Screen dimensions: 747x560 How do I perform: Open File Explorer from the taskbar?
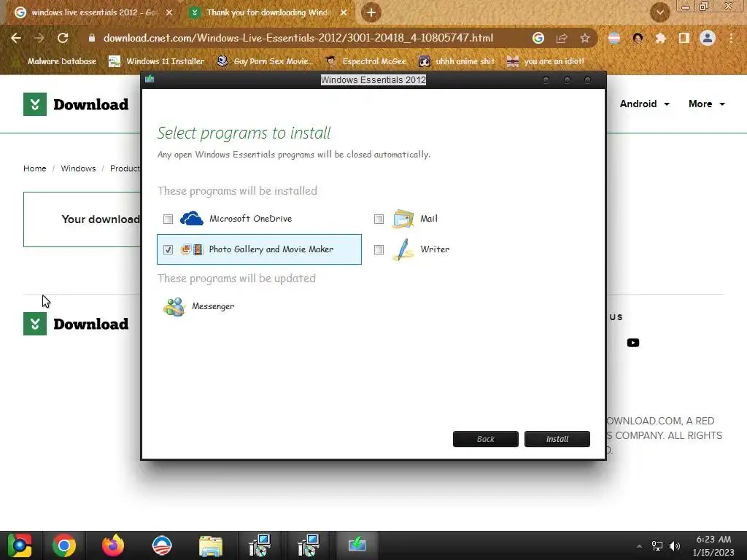pyautogui.click(x=211, y=545)
